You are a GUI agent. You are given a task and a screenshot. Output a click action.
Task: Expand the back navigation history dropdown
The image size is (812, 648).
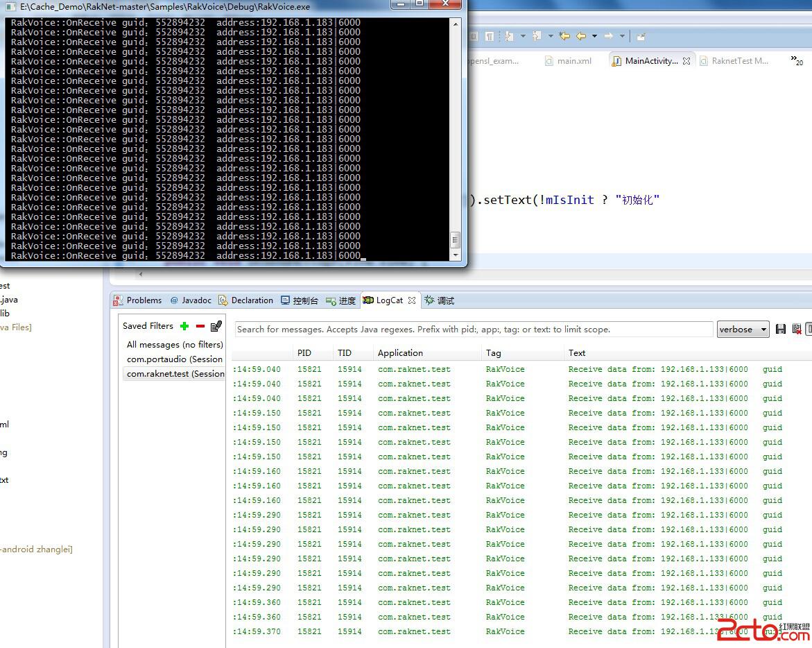click(594, 36)
